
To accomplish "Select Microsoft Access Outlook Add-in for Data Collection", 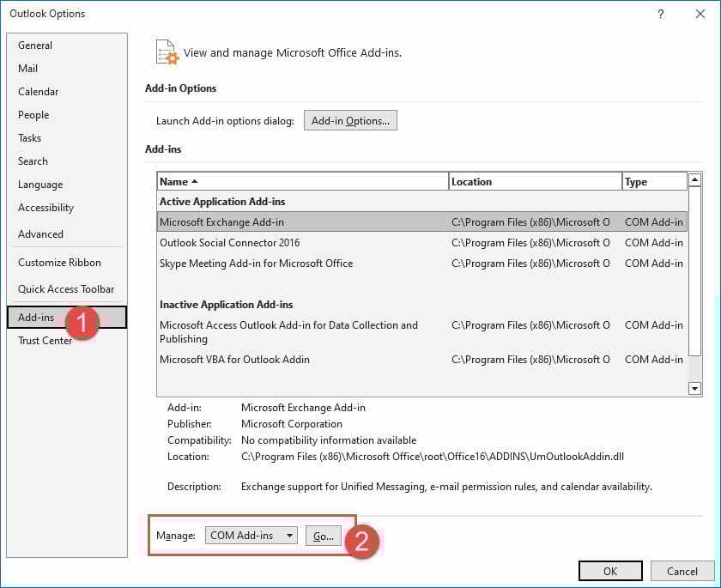I will (422, 332).
